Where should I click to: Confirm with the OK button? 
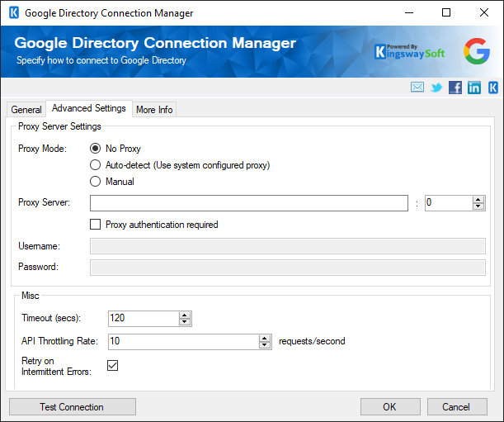click(390, 407)
